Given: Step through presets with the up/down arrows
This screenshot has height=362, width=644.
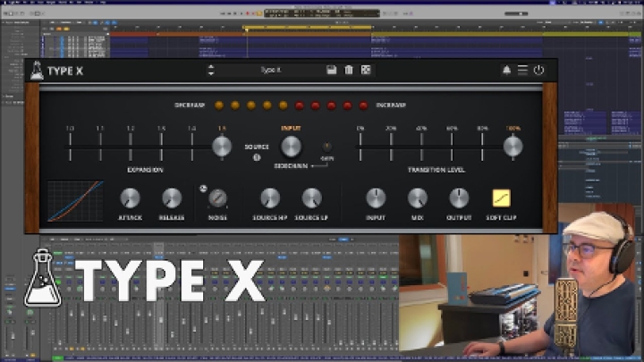Looking at the screenshot, I should coord(211,71).
